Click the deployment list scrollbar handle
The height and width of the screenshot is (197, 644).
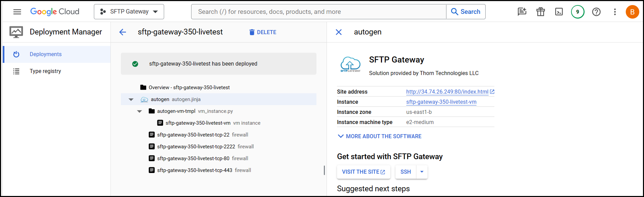(x=324, y=170)
